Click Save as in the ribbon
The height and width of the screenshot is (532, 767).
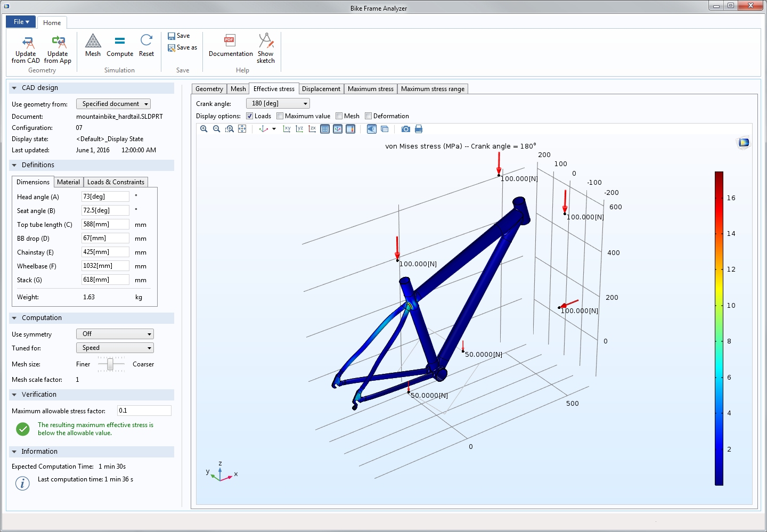(183, 47)
